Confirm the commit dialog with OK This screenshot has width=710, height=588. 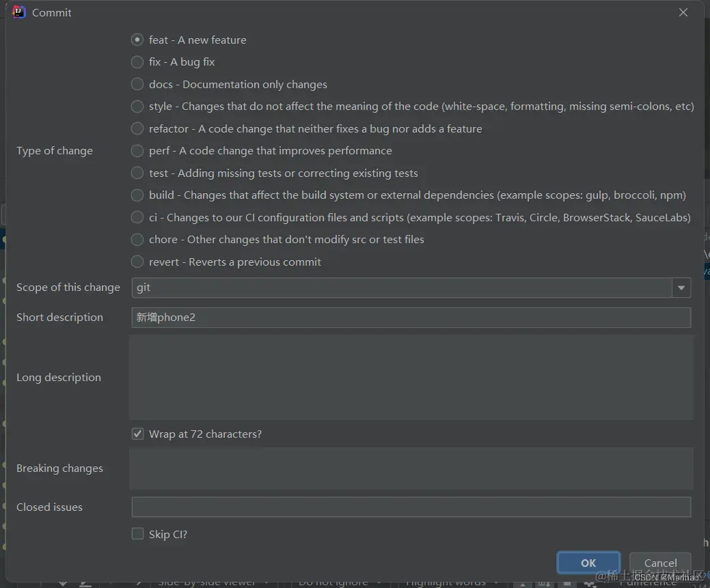pyautogui.click(x=588, y=563)
